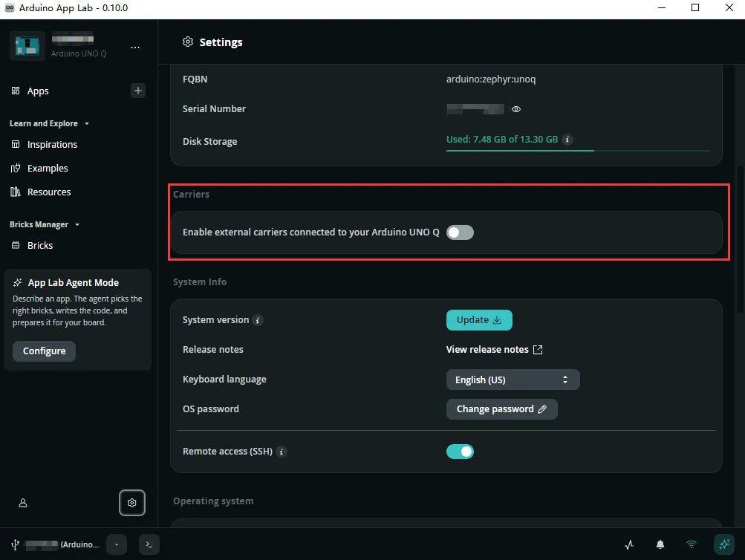Open the board options three-dot menu

point(135,47)
